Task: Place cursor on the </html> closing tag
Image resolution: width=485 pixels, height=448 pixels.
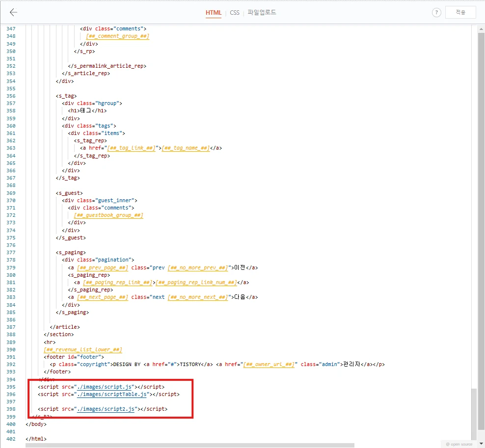Action: pyautogui.click(x=36, y=439)
